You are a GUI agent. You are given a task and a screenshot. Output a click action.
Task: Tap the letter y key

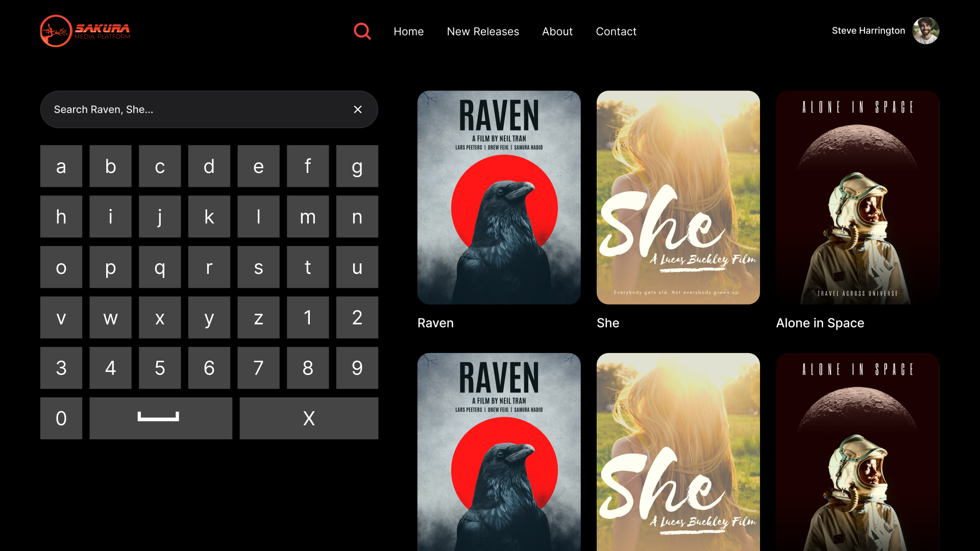209,318
